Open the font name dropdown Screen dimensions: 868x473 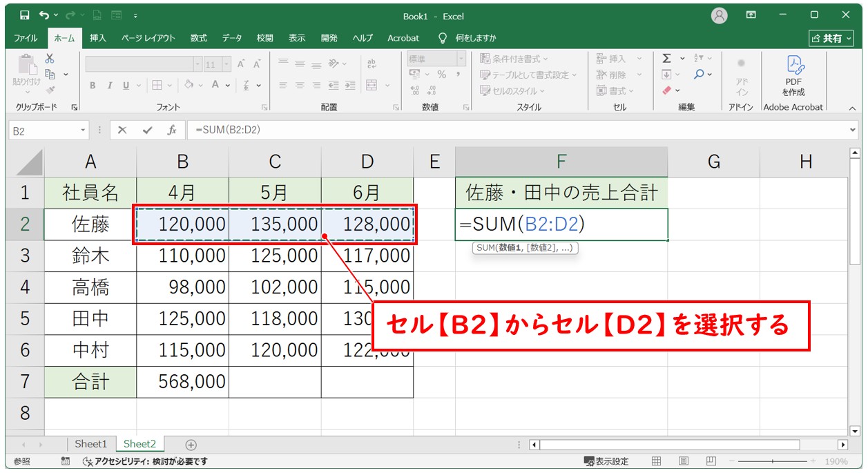(198, 64)
